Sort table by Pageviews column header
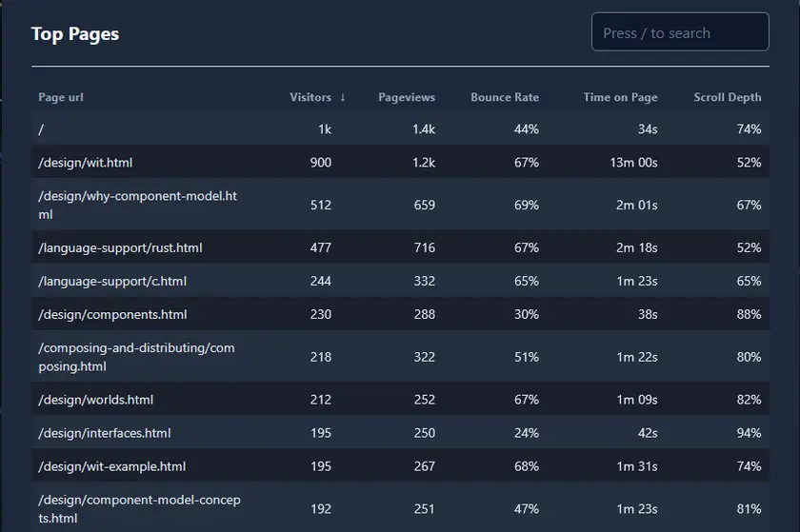 [406, 97]
